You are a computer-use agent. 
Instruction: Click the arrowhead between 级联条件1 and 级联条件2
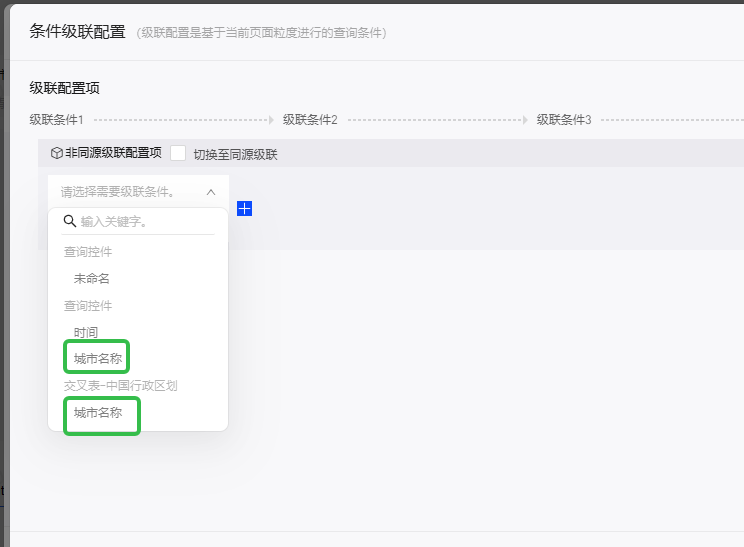tap(271, 120)
